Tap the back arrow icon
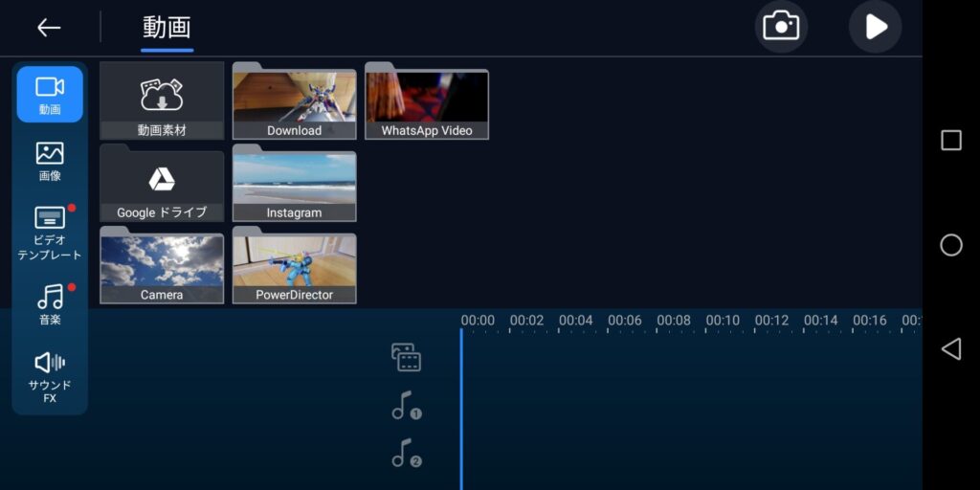This screenshot has height=490, width=980. pyautogui.click(x=48, y=28)
